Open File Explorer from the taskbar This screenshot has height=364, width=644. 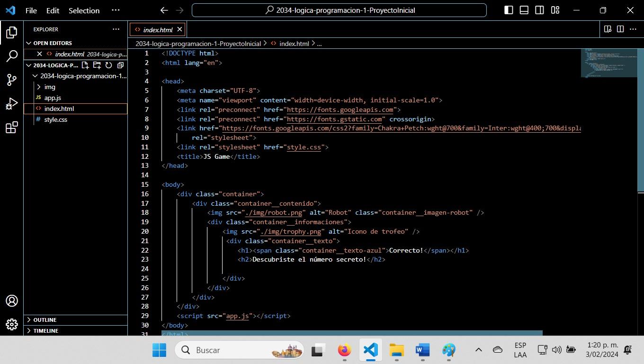tap(397, 350)
